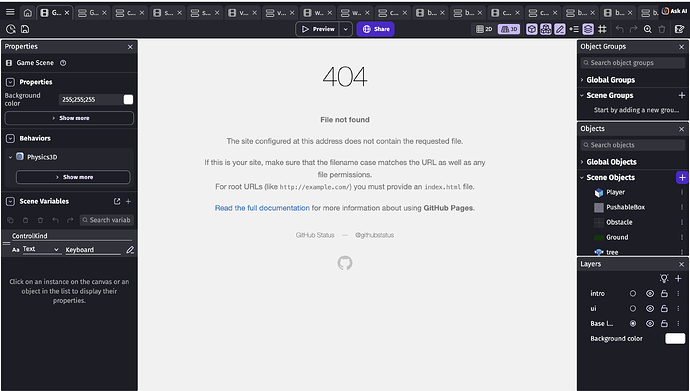This screenshot has height=391, width=690.
Task: Open the instances list panel icon
Action: click(x=574, y=29)
